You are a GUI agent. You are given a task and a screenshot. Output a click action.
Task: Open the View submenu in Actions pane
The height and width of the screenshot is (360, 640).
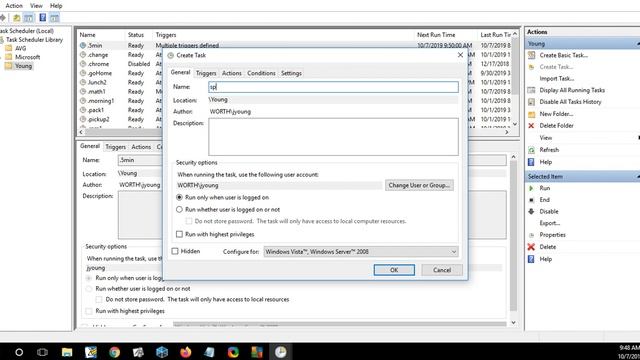[546, 138]
